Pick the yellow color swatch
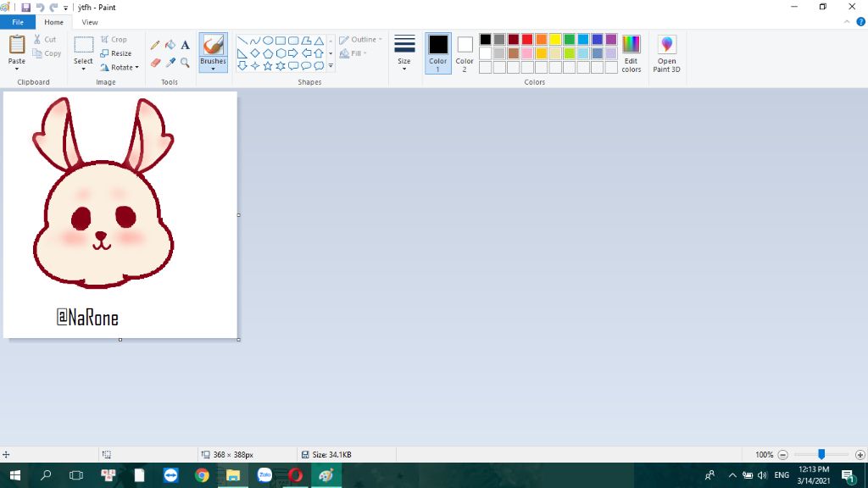 coord(555,39)
